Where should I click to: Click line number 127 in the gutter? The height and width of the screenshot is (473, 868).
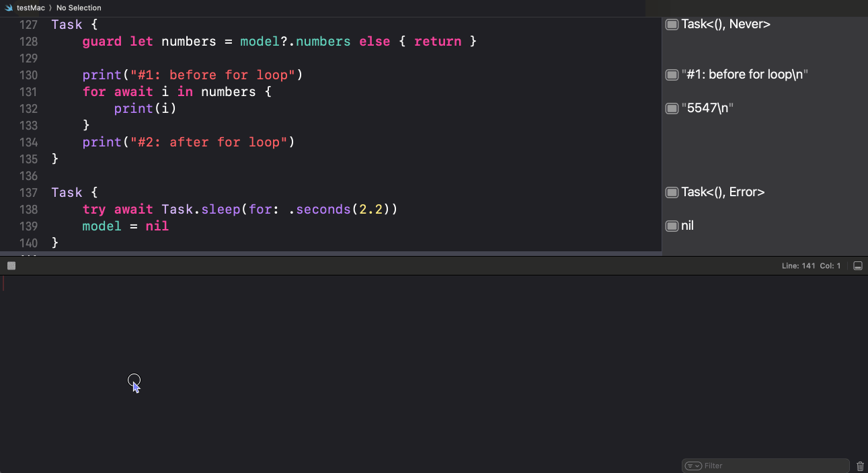(28, 25)
